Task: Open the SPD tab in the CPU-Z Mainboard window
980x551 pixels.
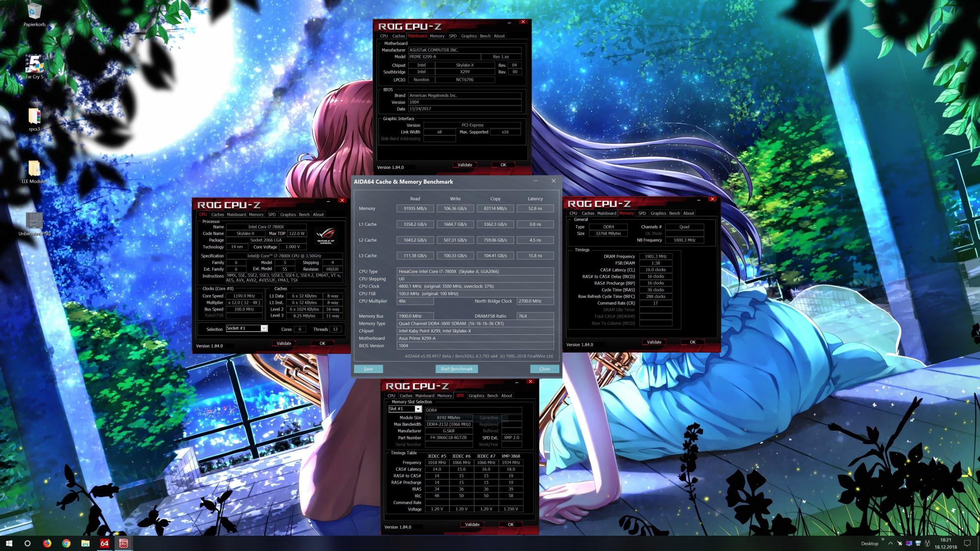Action: 452,36
